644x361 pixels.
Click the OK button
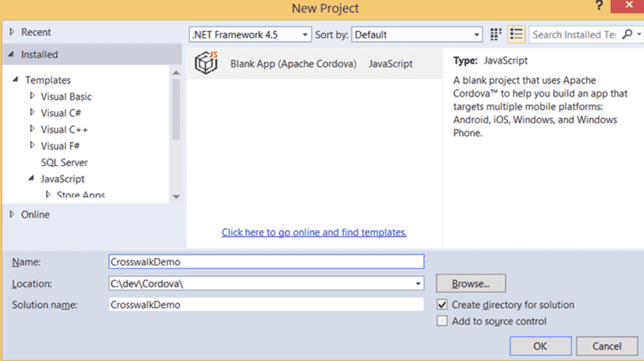[x=541, y=346]
